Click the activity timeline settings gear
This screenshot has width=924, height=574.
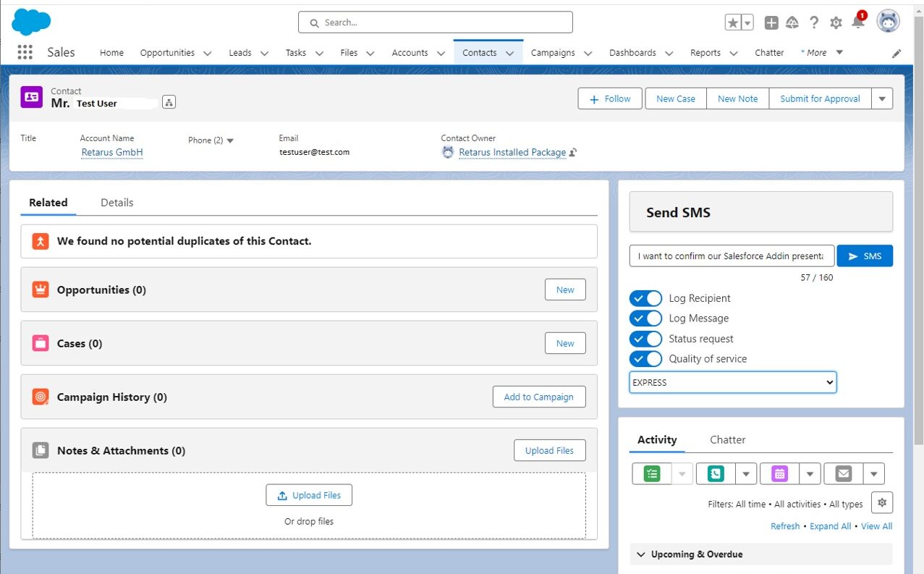coord(881,502)
